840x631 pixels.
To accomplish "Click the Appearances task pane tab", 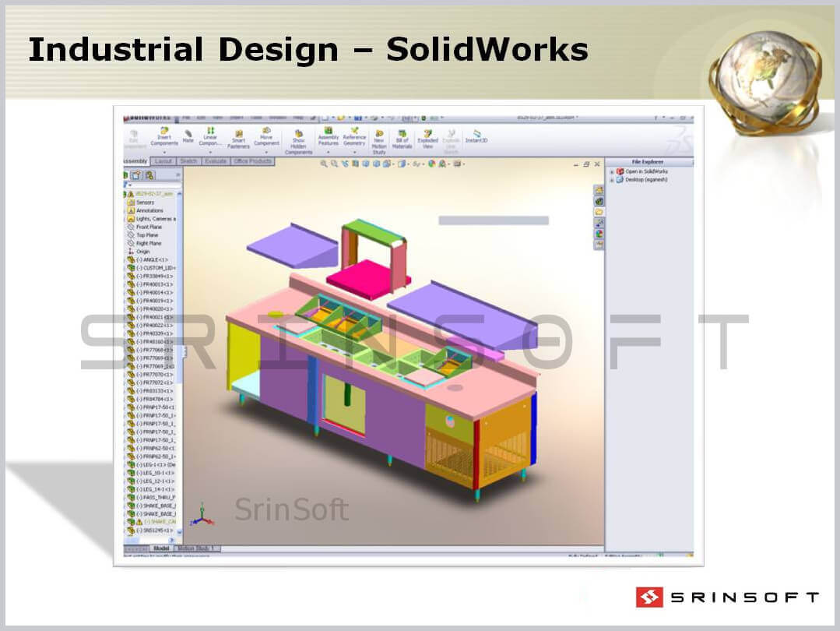I will point(599,234).
